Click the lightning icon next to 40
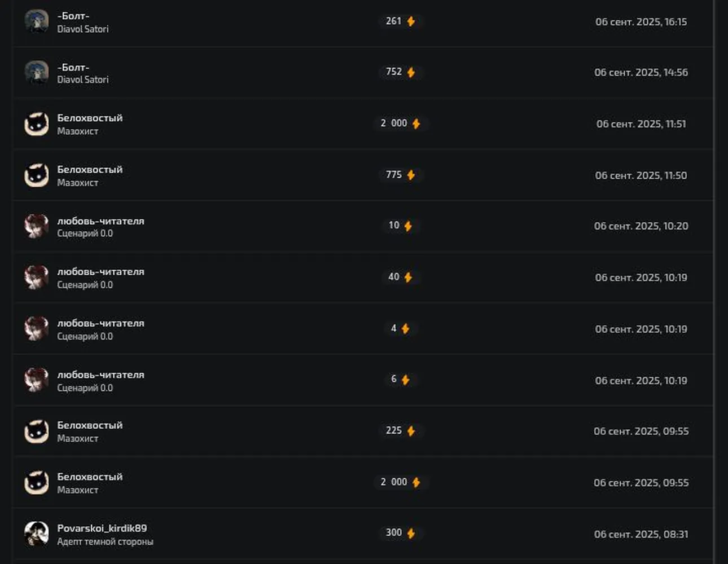This screenshot has height=564, width=728. [x=408, y=277]
